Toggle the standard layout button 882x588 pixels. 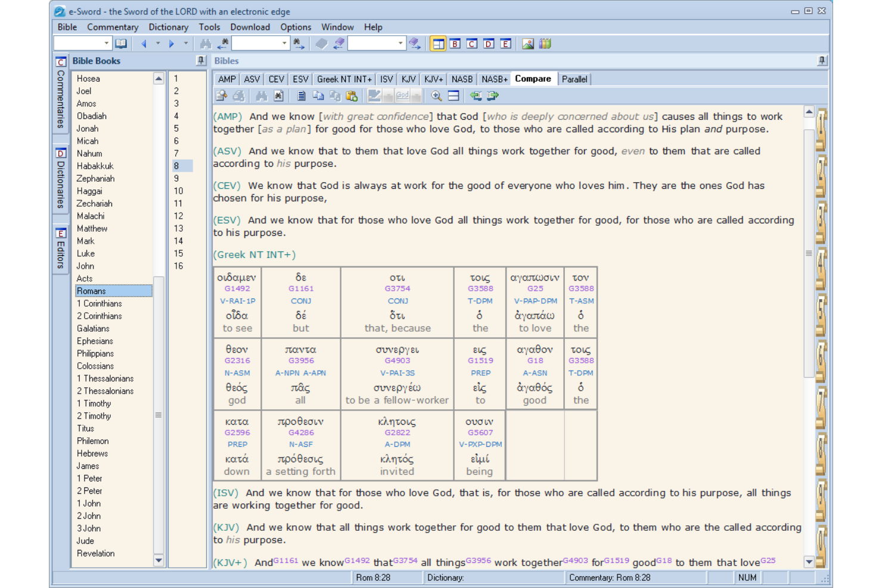coord(438,43)
